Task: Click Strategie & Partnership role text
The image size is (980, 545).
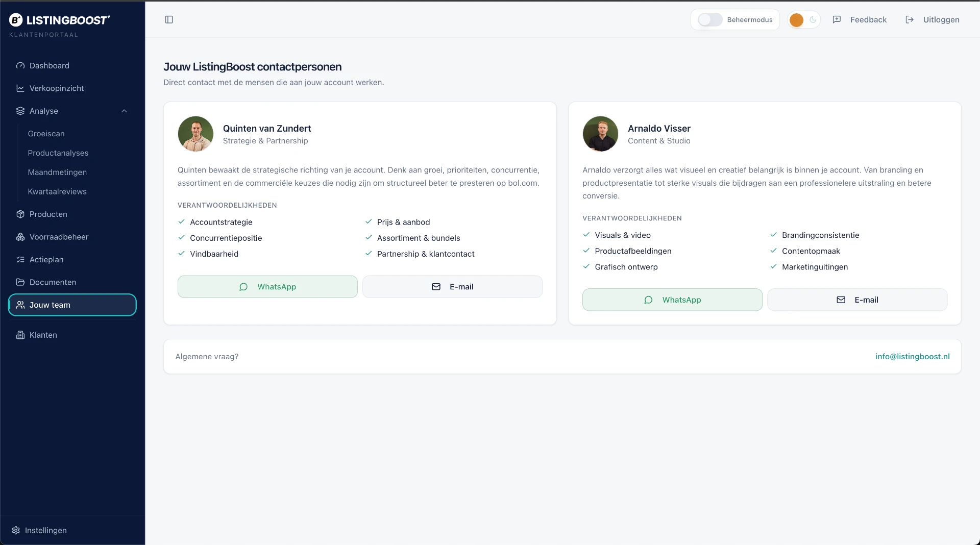Action: [x=265, y=141]
